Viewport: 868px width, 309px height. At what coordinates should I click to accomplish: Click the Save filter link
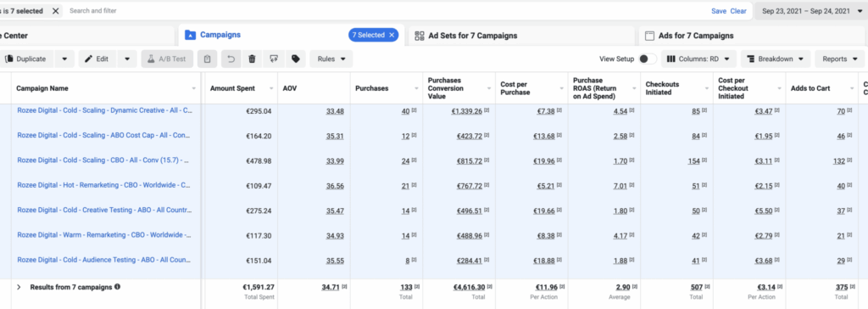pos(719,11)
